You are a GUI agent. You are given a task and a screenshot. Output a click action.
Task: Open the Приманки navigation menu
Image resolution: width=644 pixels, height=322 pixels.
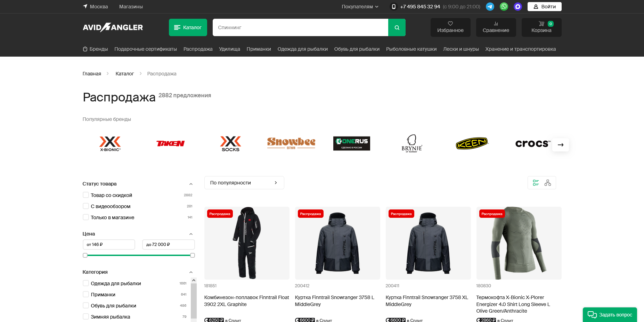coord(259,49)
